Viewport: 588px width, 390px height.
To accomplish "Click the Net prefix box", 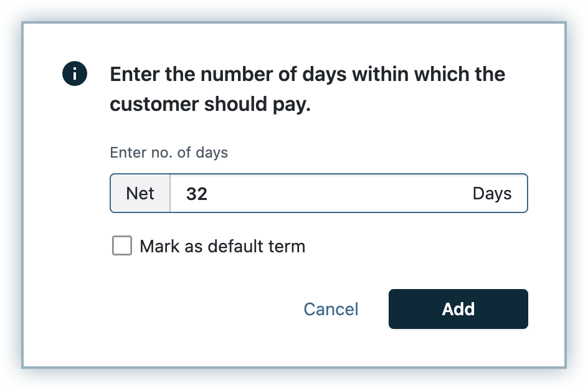I will (140, 194).
